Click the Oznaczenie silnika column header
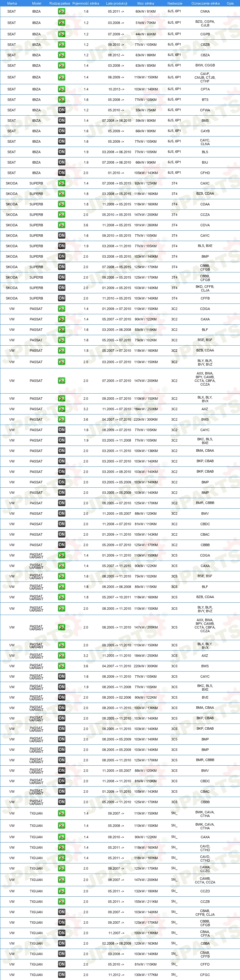 (205, 3)
